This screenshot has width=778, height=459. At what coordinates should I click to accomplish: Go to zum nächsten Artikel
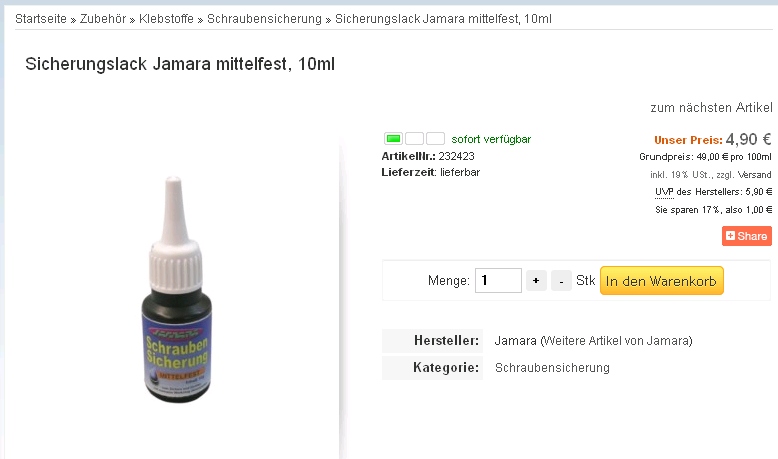pos(712,108)
